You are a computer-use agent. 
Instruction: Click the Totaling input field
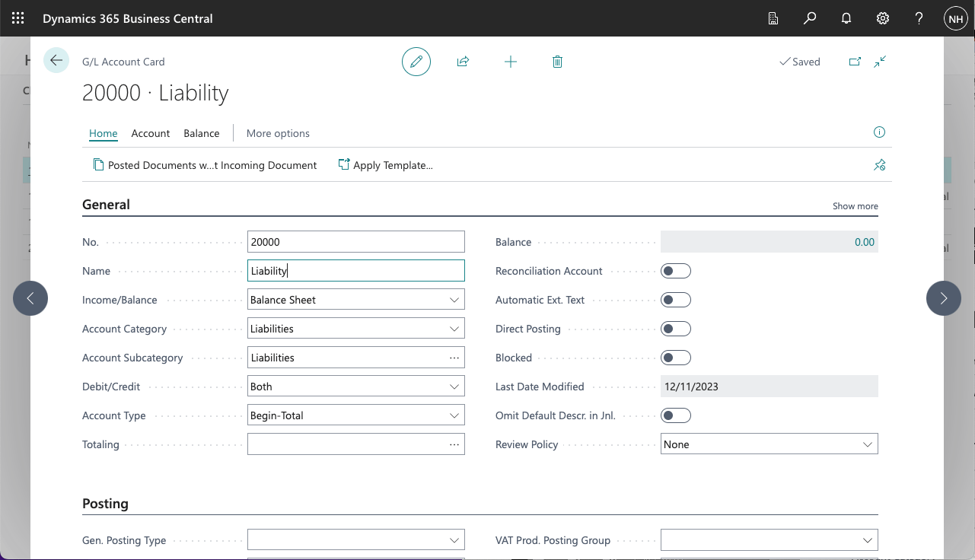(x=346, y=444)
